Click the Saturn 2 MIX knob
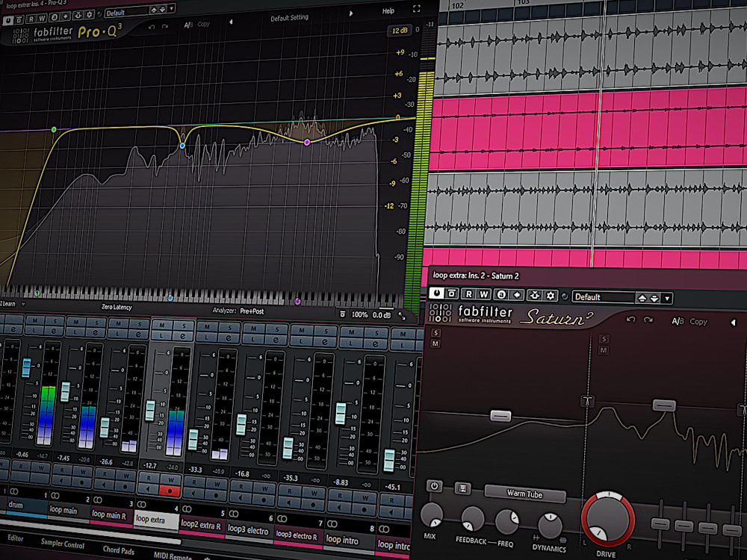 [432, 515]
